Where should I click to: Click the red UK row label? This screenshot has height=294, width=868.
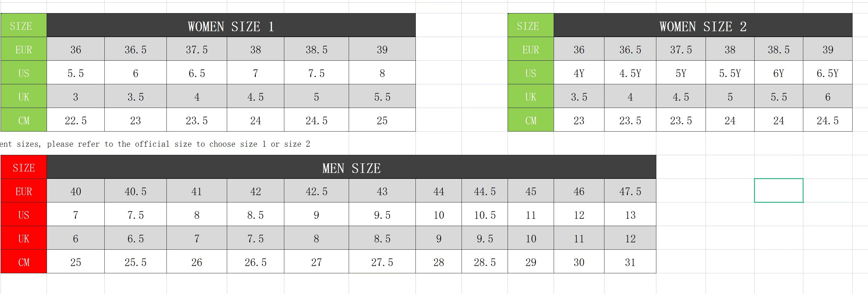24,238
